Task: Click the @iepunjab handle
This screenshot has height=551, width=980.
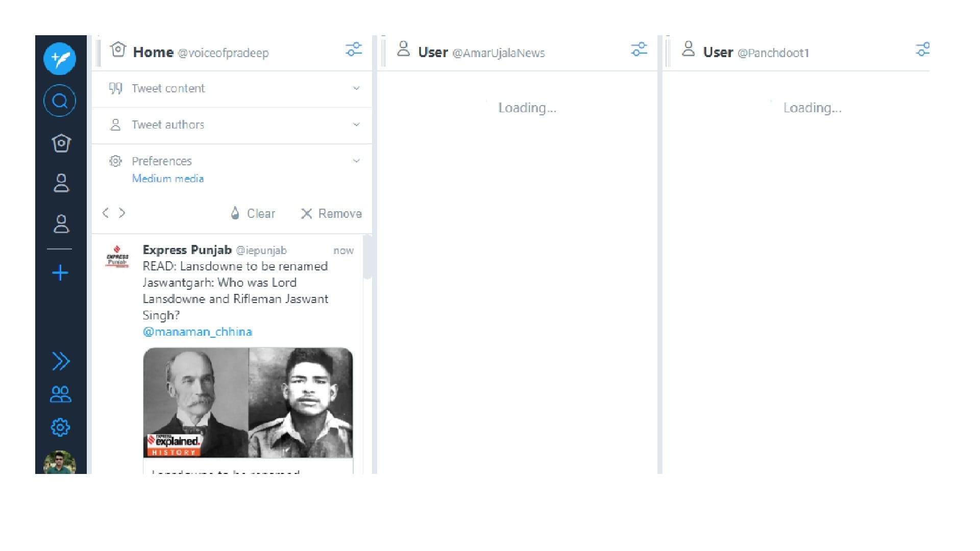Action: [x=261, y=251]
